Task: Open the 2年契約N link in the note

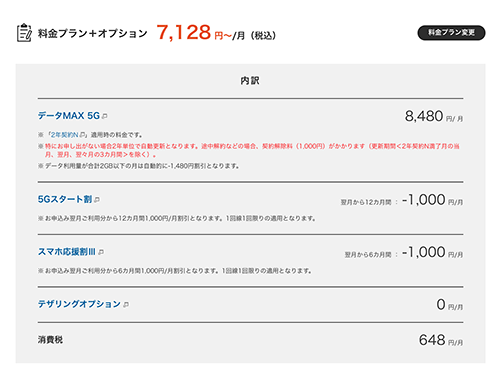Action: [x=64, y=135]
